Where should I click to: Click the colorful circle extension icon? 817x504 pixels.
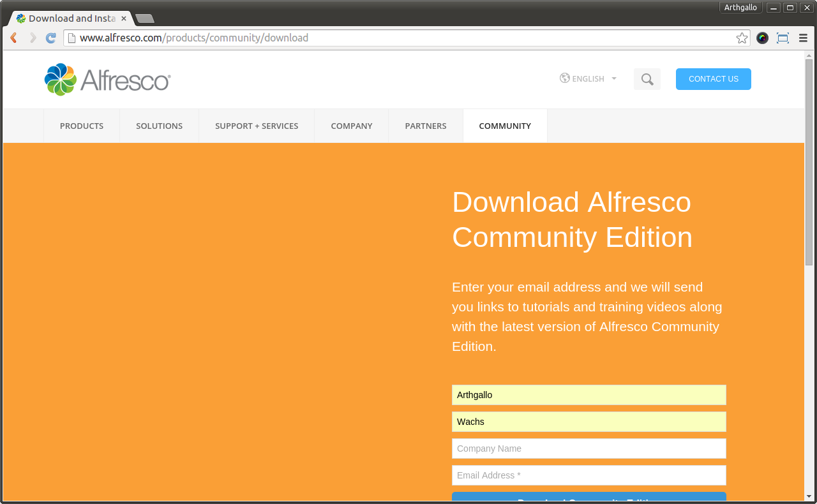[762, 38]
